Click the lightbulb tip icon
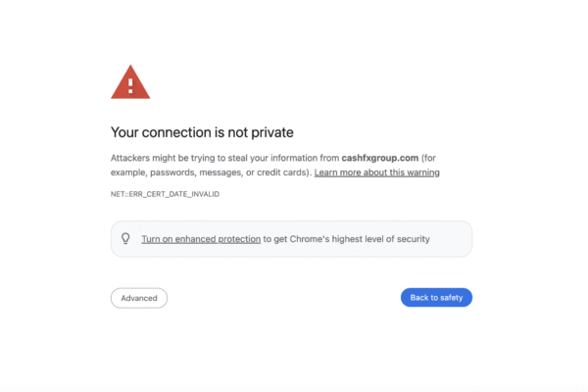588x392 pixels. pyautogui.click(x=125, y=238)
